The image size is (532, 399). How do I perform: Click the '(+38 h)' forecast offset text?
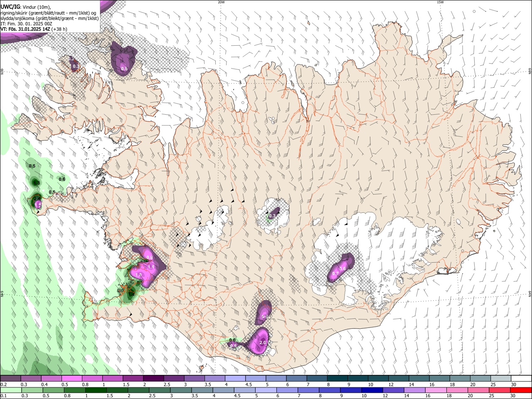pos(59,29)
